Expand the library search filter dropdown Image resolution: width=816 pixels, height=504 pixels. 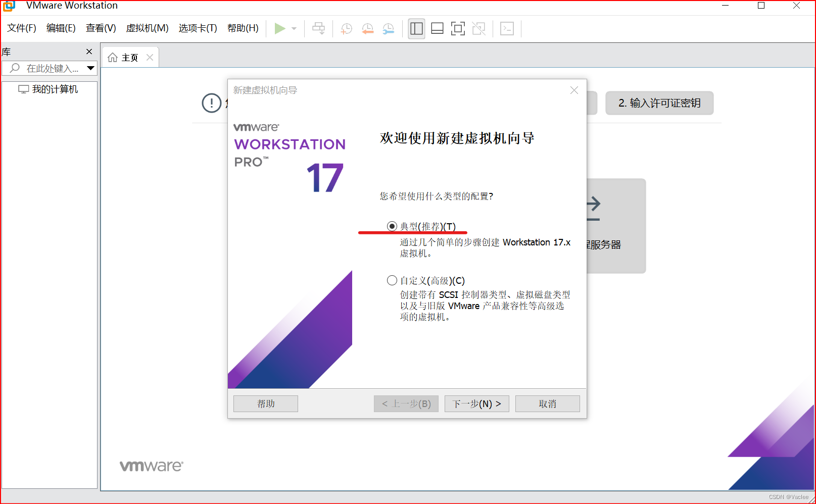click(91, 68)
